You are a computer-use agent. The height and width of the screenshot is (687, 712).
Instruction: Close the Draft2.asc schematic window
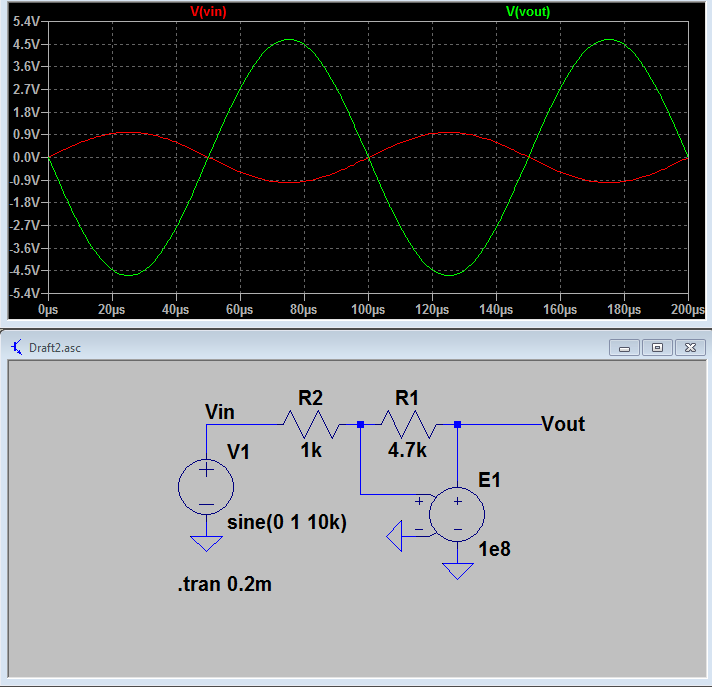690,348
